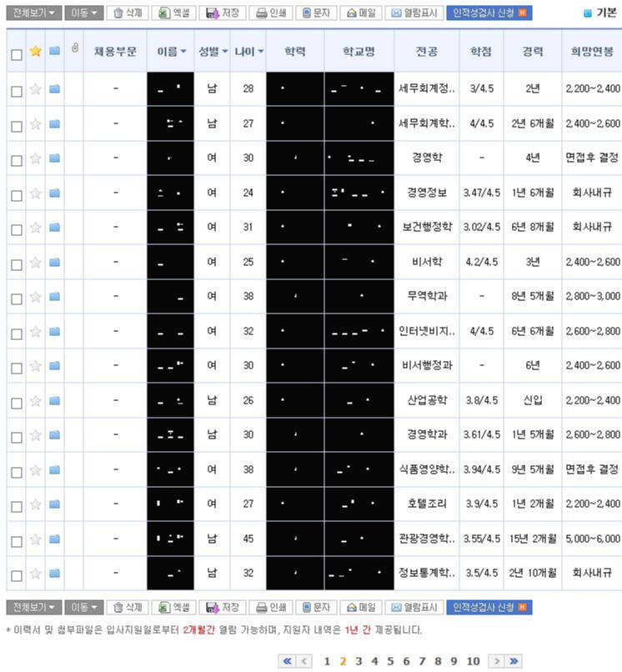Click the 15년 2개월 career cell
Image resolution: width=622 pixels, height=672 pixels.
533,539
